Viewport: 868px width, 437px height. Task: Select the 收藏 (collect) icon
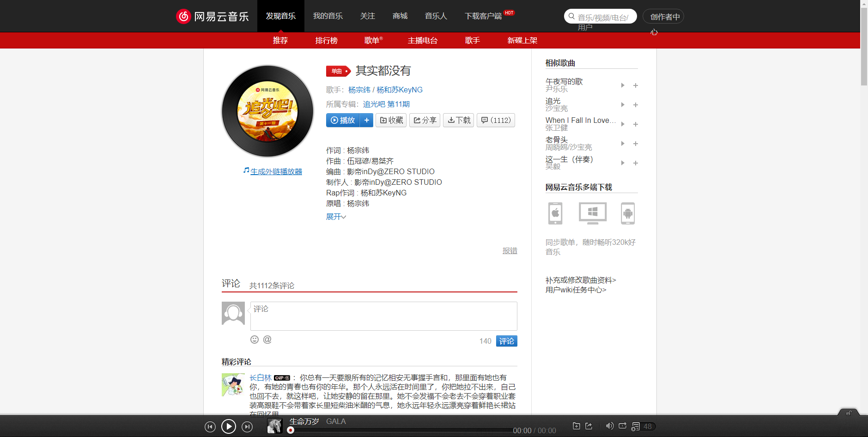coord(391,120)
